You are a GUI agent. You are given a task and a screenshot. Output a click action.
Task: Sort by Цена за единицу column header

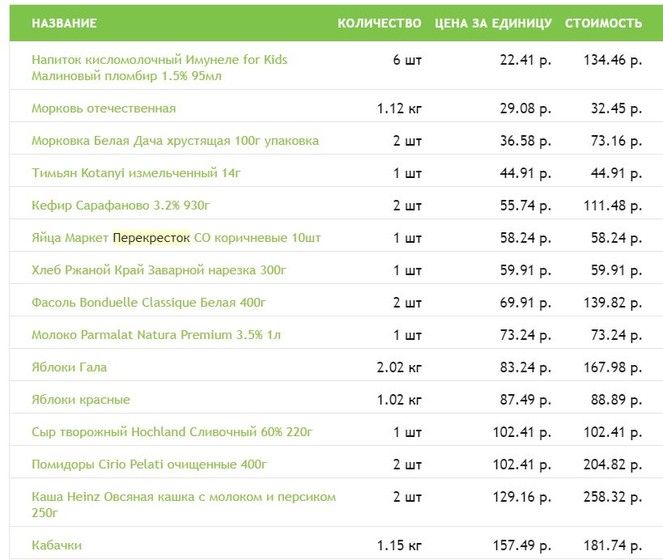[493, 23]
